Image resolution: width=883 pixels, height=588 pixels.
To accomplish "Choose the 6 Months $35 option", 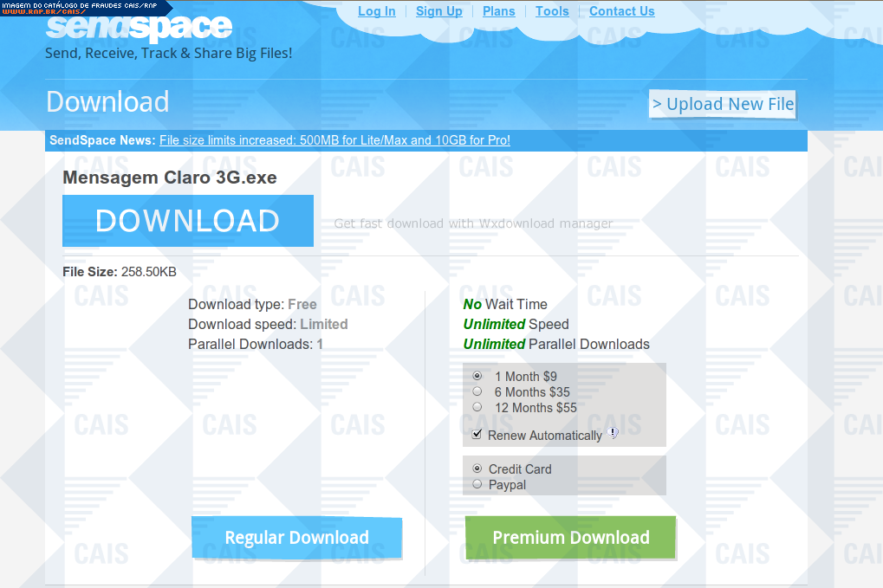I will [477, 391].
